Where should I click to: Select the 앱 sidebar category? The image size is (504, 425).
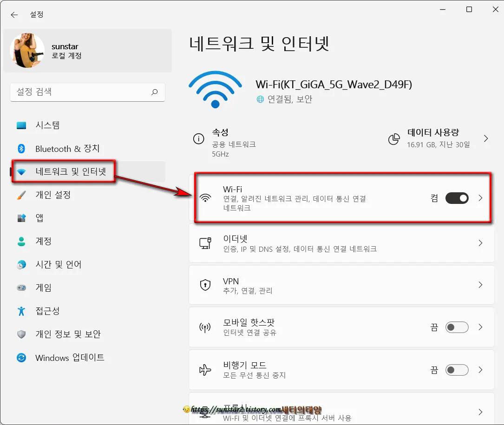coord(40,218)
